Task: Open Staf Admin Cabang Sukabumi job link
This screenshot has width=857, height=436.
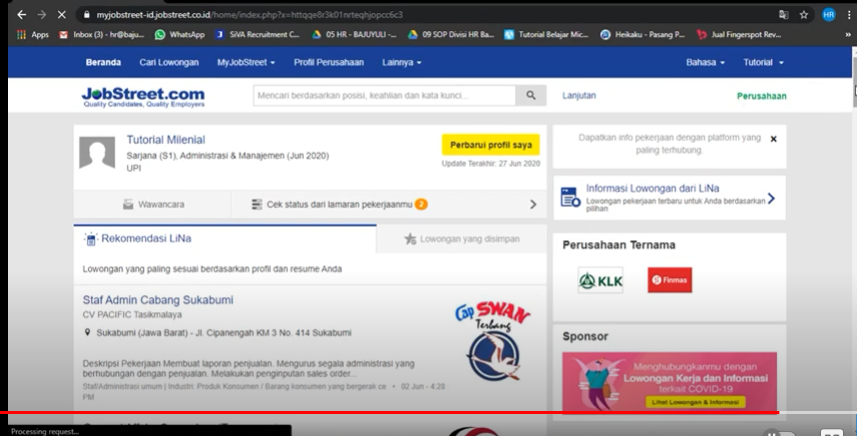Action: pyautogui.click(x=157, y=300)
